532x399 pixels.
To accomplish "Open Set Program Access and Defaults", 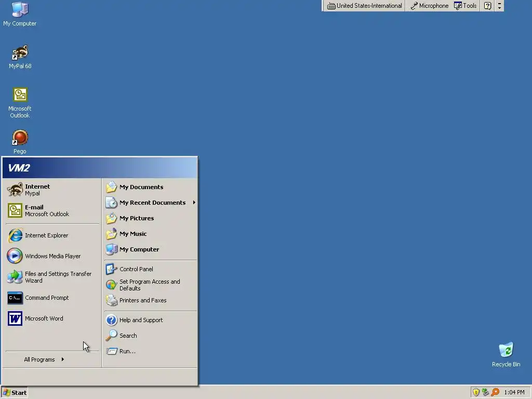I will coord(150,285).
